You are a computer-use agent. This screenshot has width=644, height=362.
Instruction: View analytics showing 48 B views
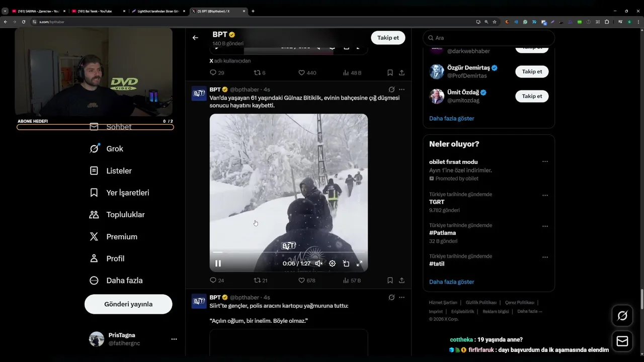(352, 73)
